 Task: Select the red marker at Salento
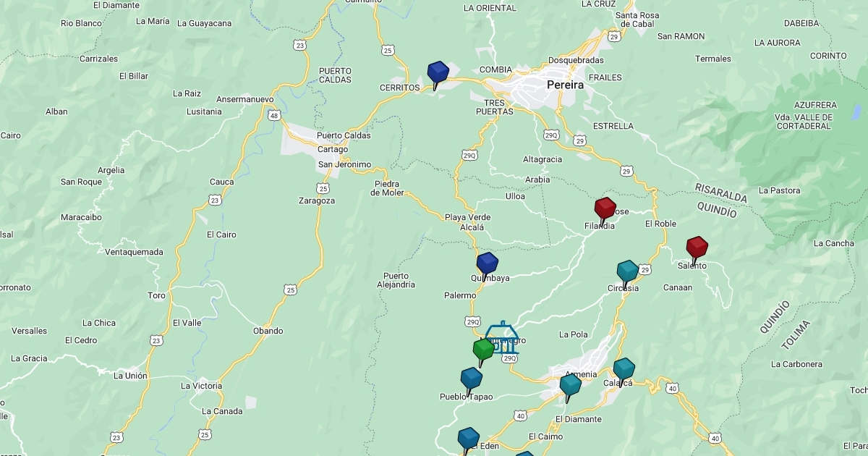(x=697, y=249)
